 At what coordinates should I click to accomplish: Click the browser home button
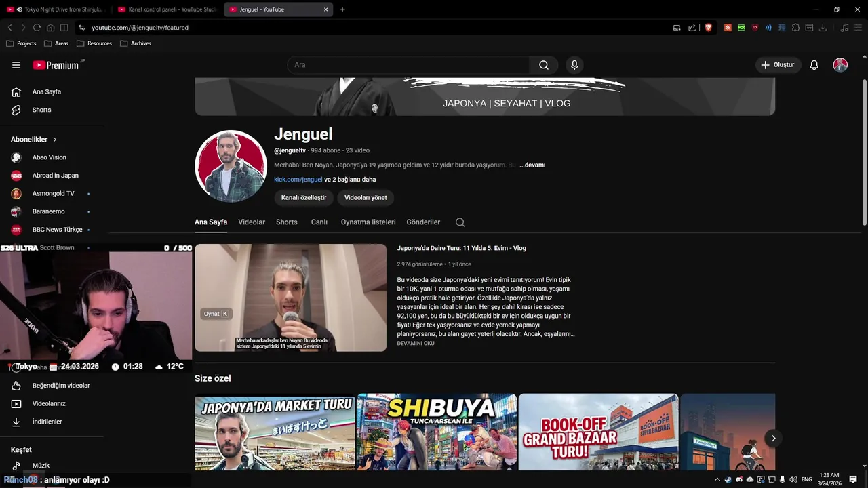50,28
